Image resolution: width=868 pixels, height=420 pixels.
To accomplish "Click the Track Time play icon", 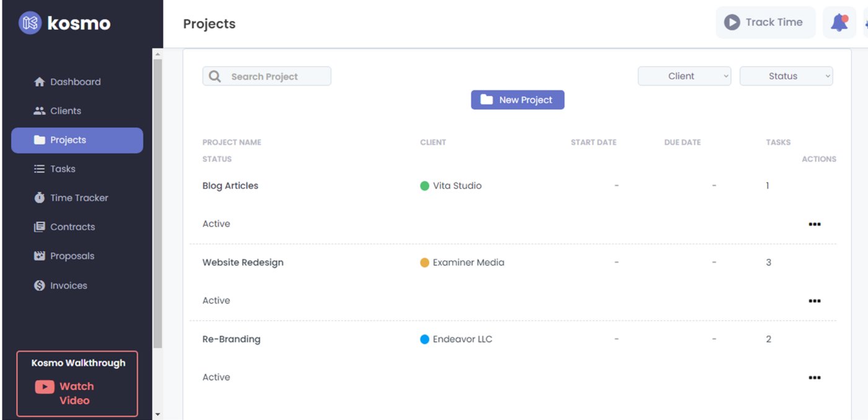I will tap(732, 22).
